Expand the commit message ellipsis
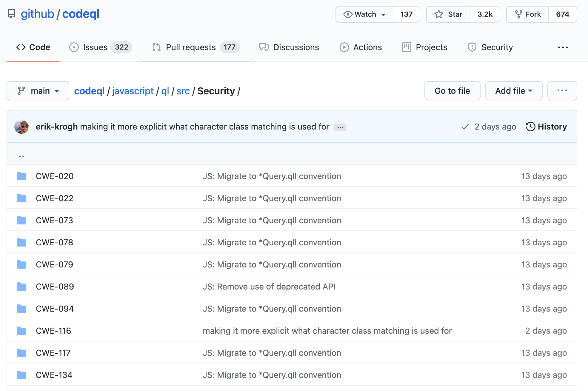Image resolution: width=588 pixels, height=391 pixels. click(340, 127)
